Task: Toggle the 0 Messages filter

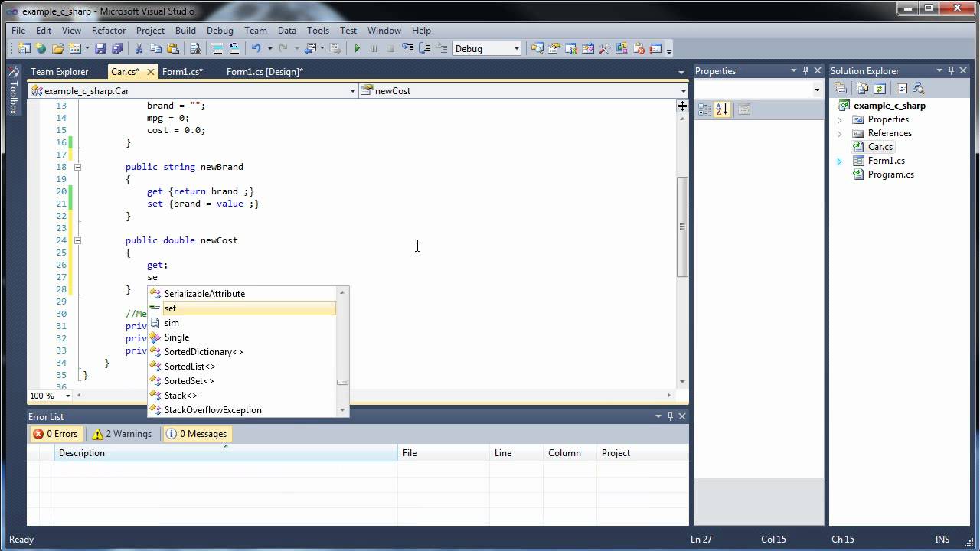Action: click(x=197, y=434)
